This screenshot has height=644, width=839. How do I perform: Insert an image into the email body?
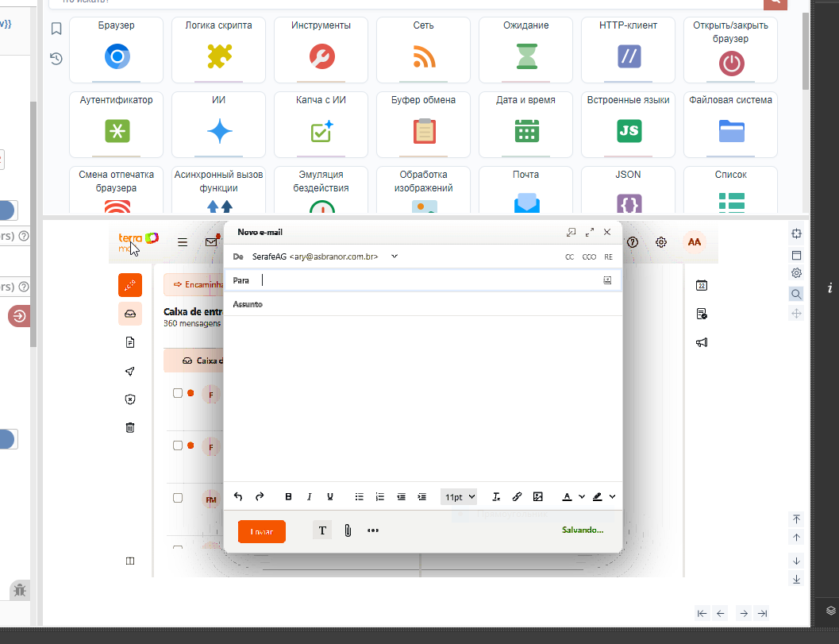(x=537, y=497)
